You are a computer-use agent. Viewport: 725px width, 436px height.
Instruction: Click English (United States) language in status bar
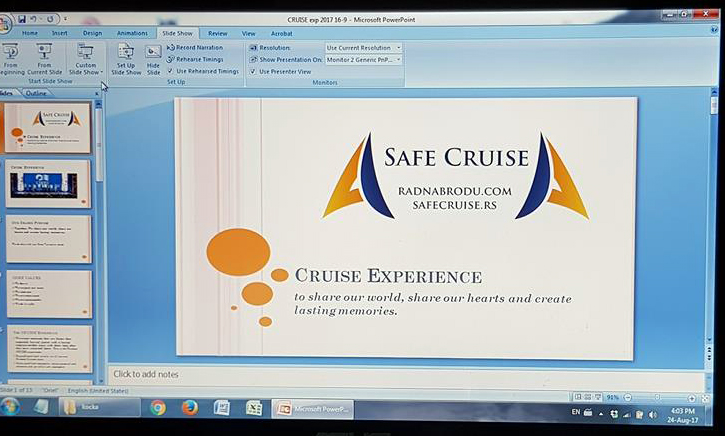coord(98,391)
